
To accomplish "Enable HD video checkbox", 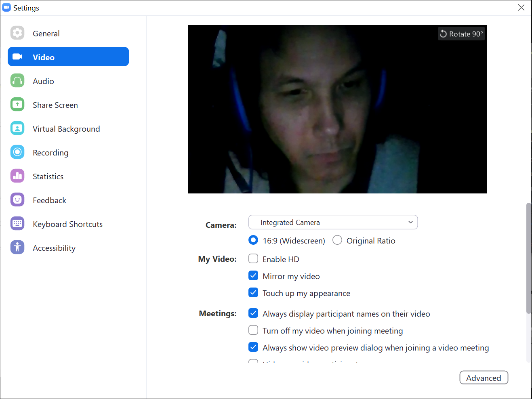I will pos(253,258).
